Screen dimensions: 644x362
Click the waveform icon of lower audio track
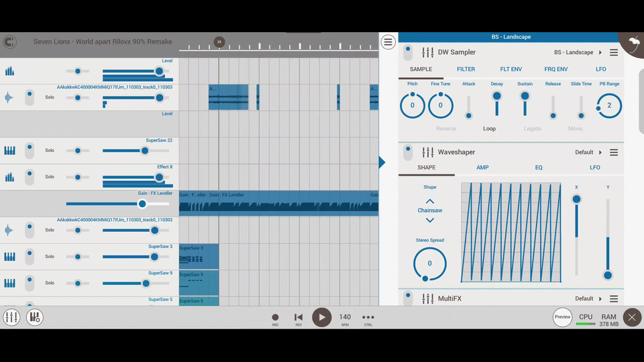[9, 230]
